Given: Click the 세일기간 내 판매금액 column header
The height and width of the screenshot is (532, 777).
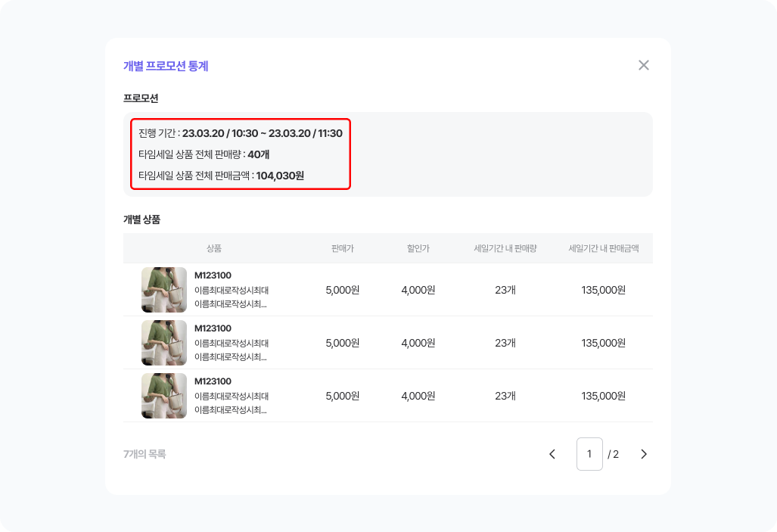Looking at the screenshot, I should (601, 248).
